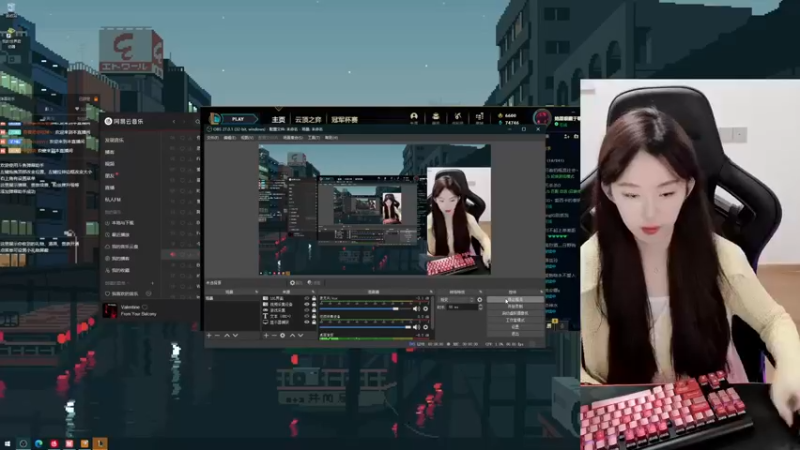Open League client collection icon
Screen dimensions: 800x450
[x=436, y=117]
